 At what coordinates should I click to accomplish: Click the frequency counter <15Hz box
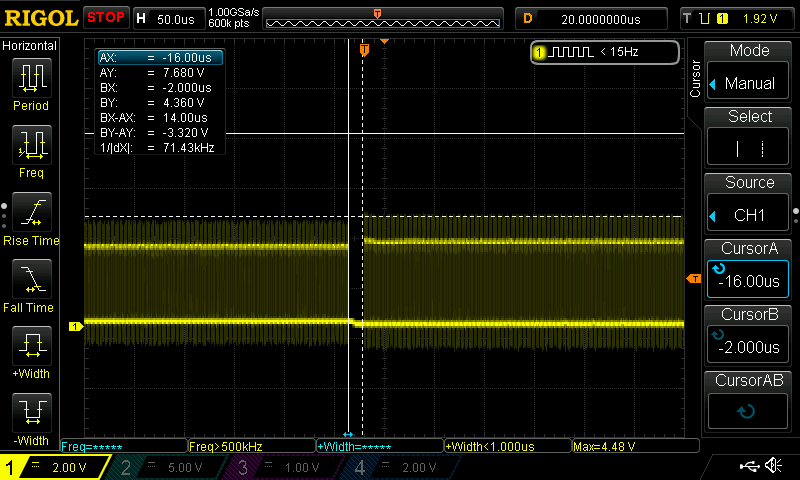click(x=605, y=52)
